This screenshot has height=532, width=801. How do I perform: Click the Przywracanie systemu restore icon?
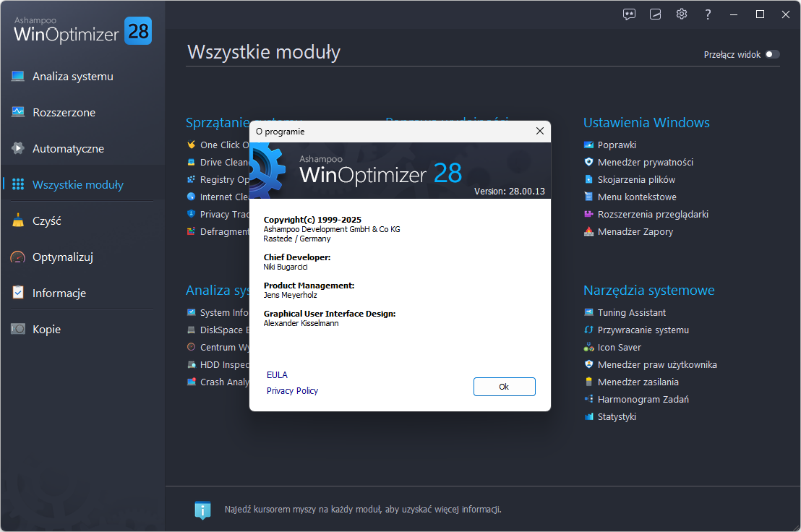(x=588, y=330)
